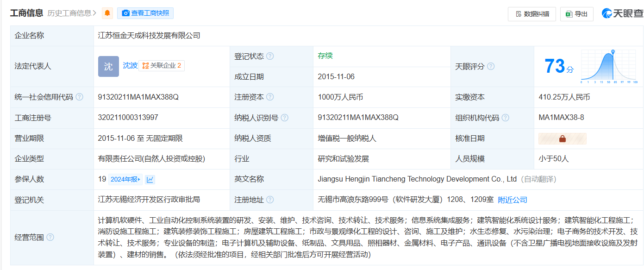The image size is (644, 270).
Task: Click the 营业期限 label cell
Action: tap(52, 138)
